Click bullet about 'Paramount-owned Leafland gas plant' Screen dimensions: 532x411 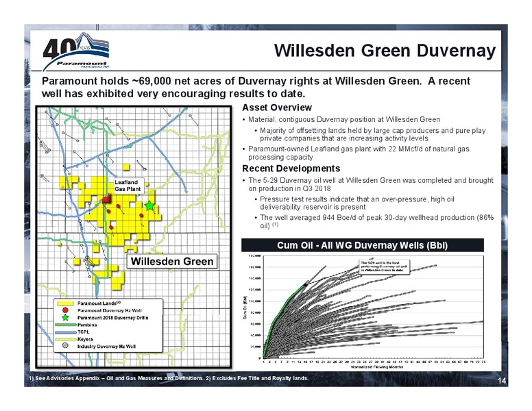(359, 153)
